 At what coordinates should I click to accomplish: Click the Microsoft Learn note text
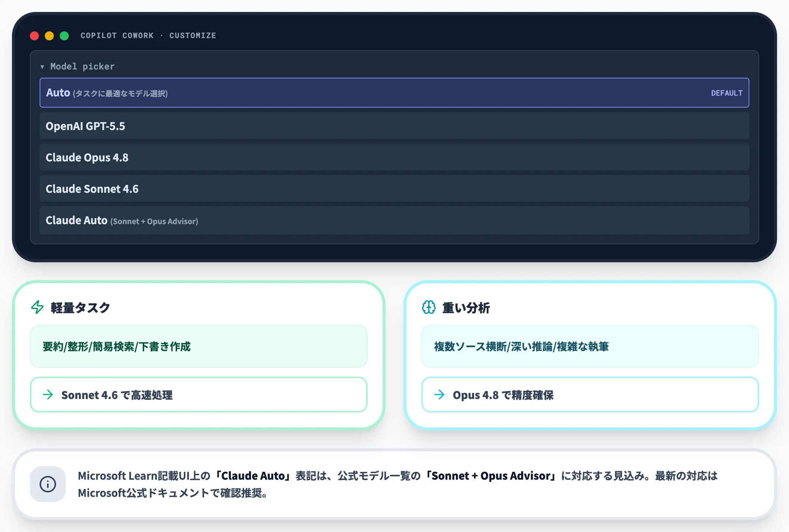point(398,484)
